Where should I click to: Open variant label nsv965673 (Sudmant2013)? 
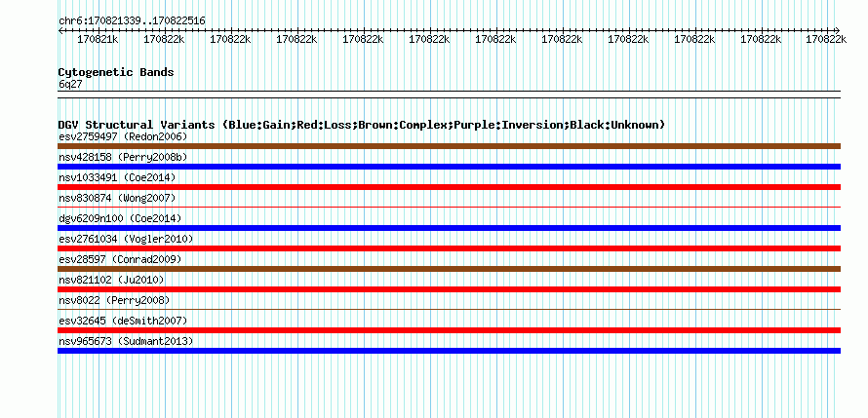coord(126,341)
